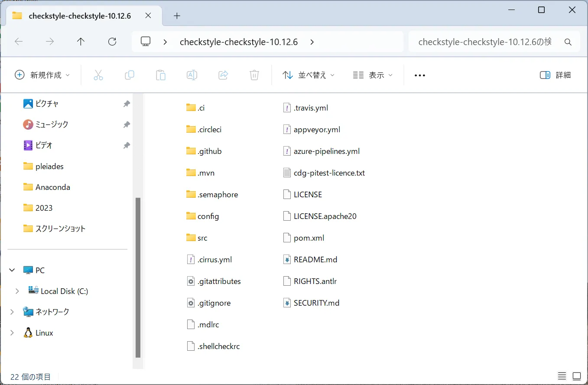Switch to large icons view in status bar

(x=577, y=376)
